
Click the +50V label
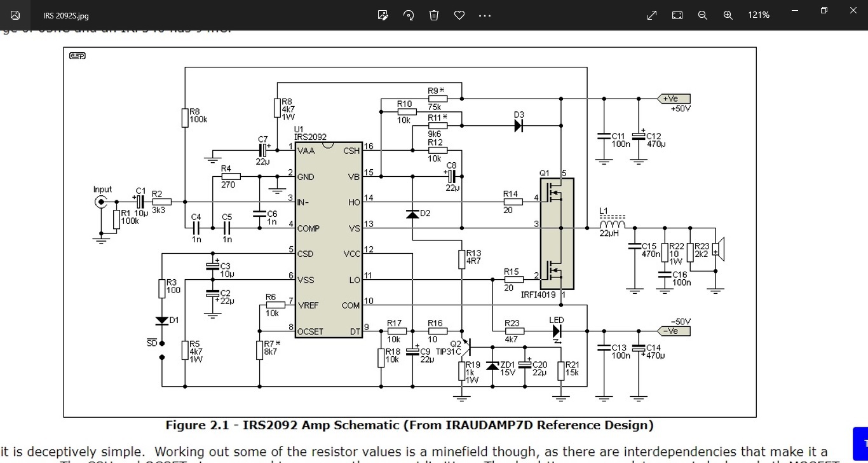681,109
